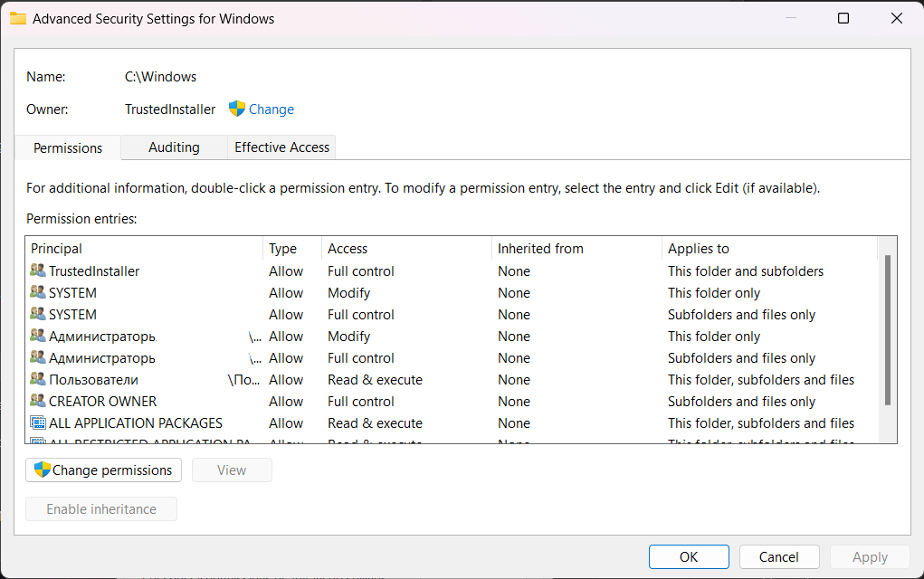
Task: Open the Permissions tab
Action: [68, 147]
